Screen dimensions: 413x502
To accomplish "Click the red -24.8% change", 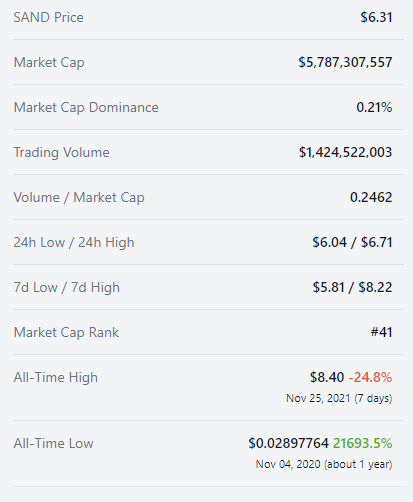I will (370, 377).
